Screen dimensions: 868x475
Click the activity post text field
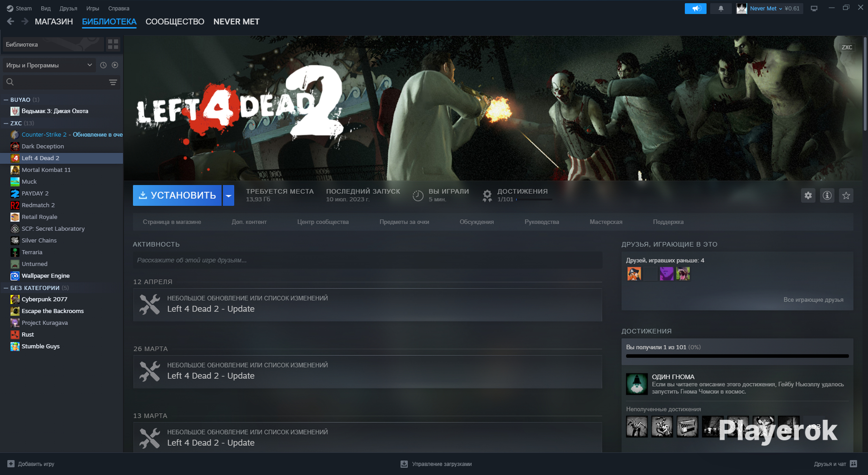(368, 260)
